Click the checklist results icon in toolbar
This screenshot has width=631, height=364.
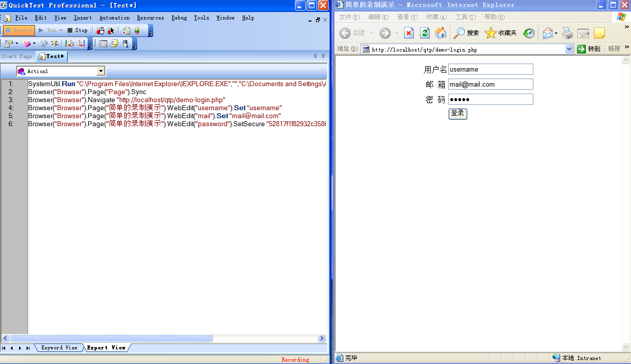click(x=126, y=31)
